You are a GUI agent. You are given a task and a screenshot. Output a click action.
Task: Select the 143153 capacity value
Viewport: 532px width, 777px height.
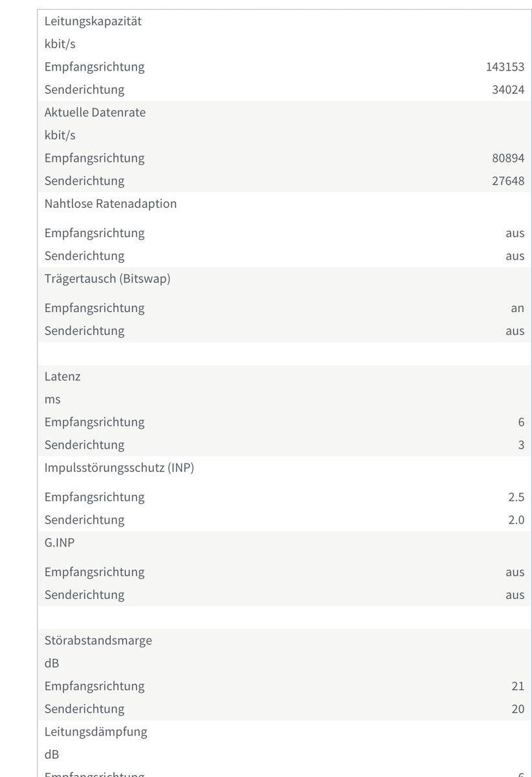point(505,67)
